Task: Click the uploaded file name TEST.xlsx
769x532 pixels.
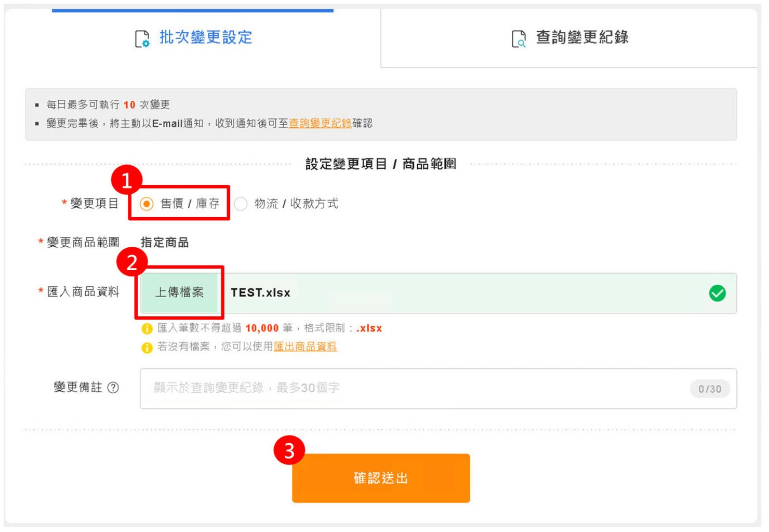Action: click(260, 293)
